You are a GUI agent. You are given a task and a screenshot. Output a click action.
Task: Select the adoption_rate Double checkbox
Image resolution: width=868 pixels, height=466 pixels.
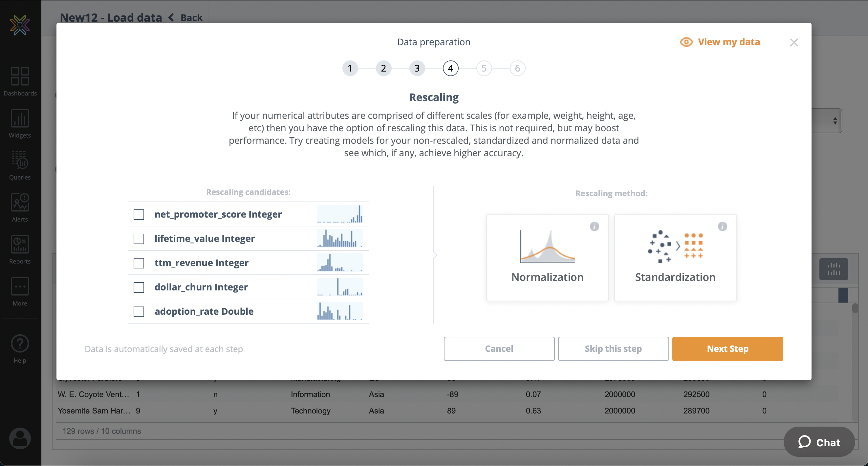[x=139, y=312]
